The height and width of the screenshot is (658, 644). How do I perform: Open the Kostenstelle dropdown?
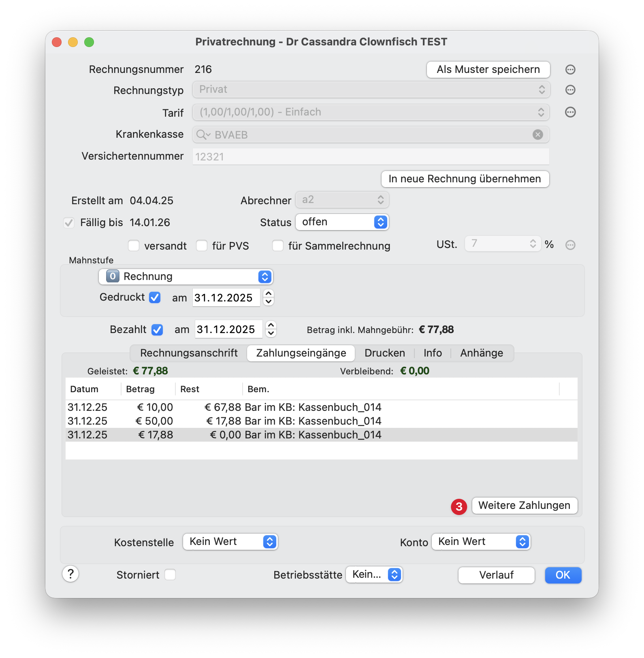tap(230, 542)
